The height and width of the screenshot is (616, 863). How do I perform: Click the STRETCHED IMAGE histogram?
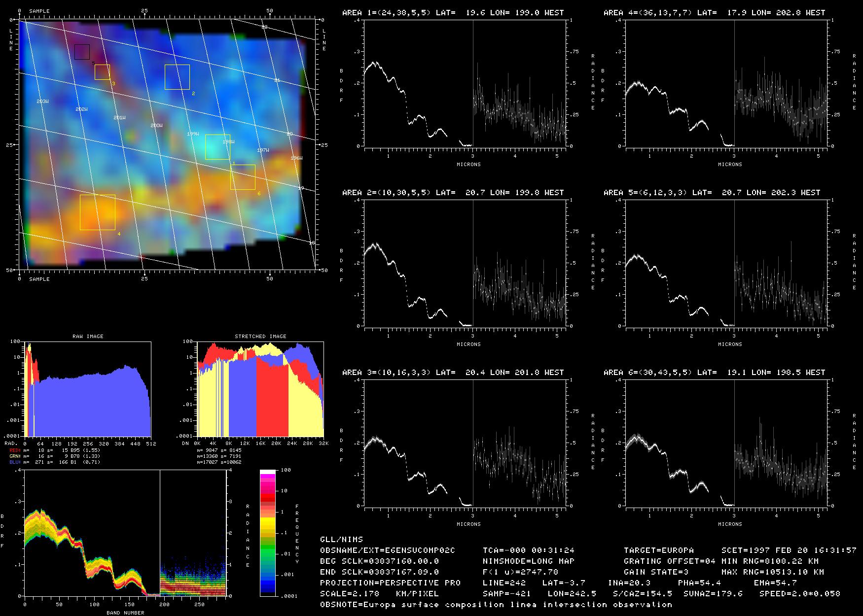coord(260,389)
